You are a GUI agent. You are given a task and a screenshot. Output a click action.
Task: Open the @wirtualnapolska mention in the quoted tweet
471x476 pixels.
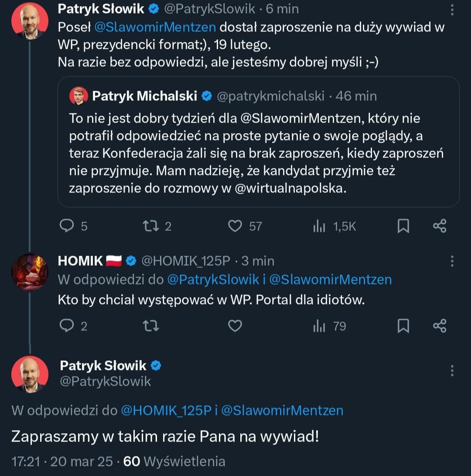pos(290,190)
